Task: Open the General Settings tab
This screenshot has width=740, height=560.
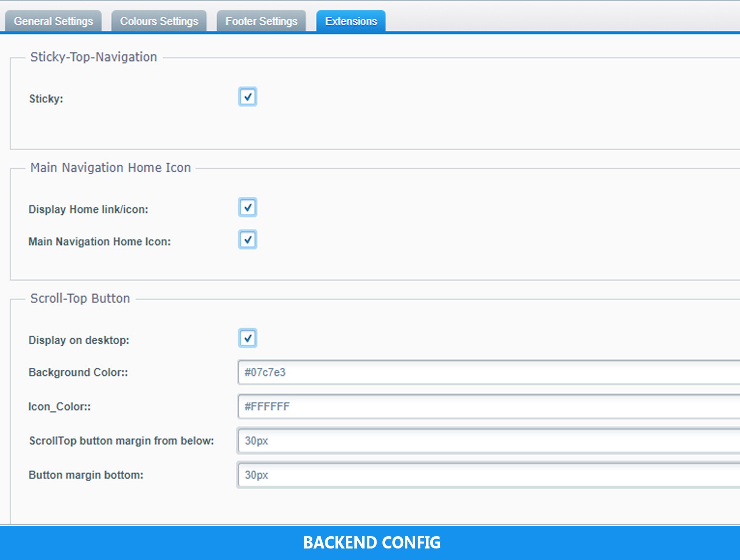Action: [x=53, y=21]
